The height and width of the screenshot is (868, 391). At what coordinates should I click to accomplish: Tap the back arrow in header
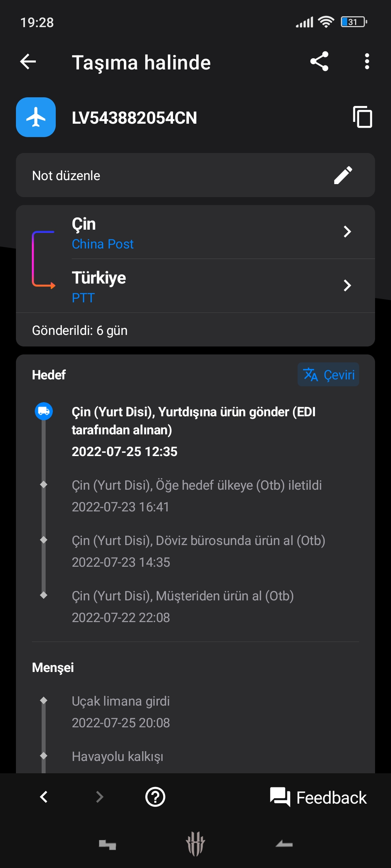(28, 61)
